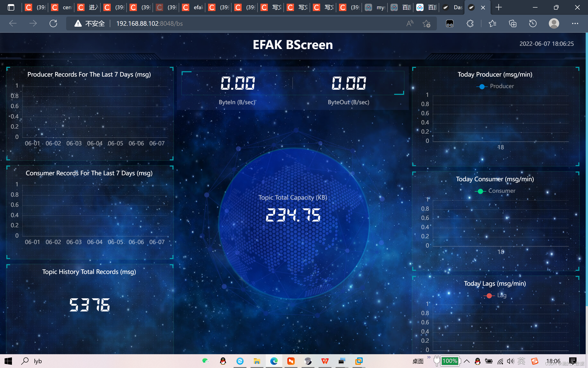The image size is (588, 368).
Task: Open the Wi-Fi network tray icon
Action: (x=500, y=361)
